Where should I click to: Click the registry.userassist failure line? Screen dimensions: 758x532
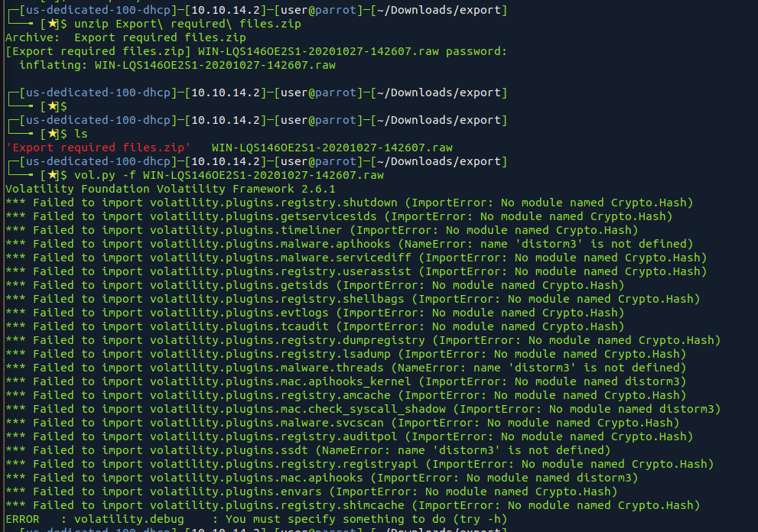pos(356,271)
